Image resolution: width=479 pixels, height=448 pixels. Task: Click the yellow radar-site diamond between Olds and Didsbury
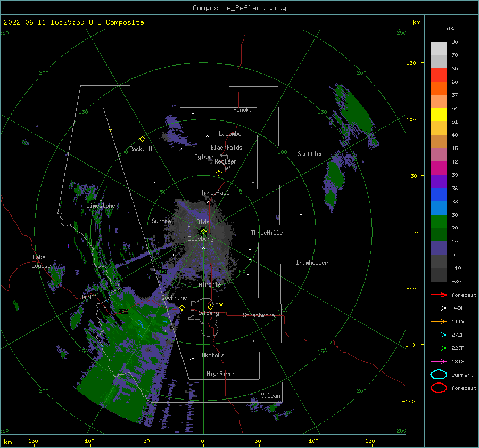203,232
